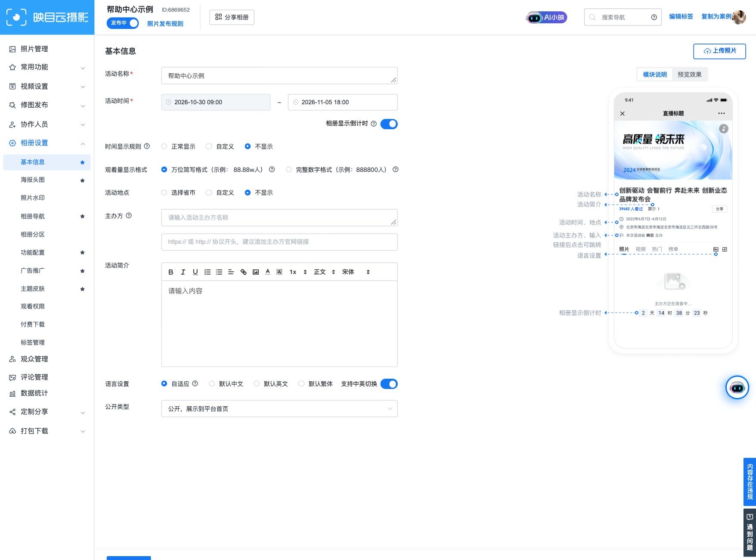Apply underline formatting in the editor
Screen dimensions: 756x560
[195, 272]
